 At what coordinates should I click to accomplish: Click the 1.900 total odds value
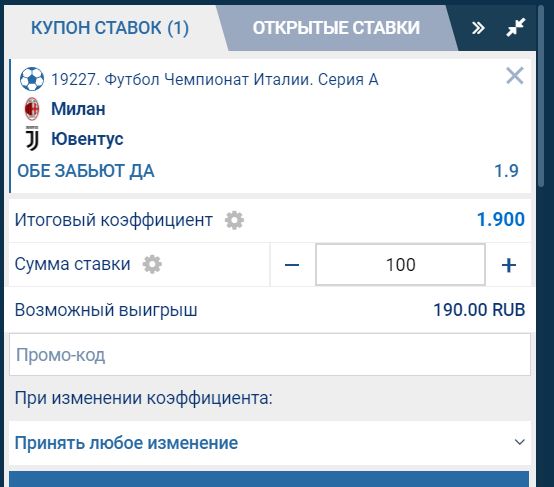pos(501,219)
